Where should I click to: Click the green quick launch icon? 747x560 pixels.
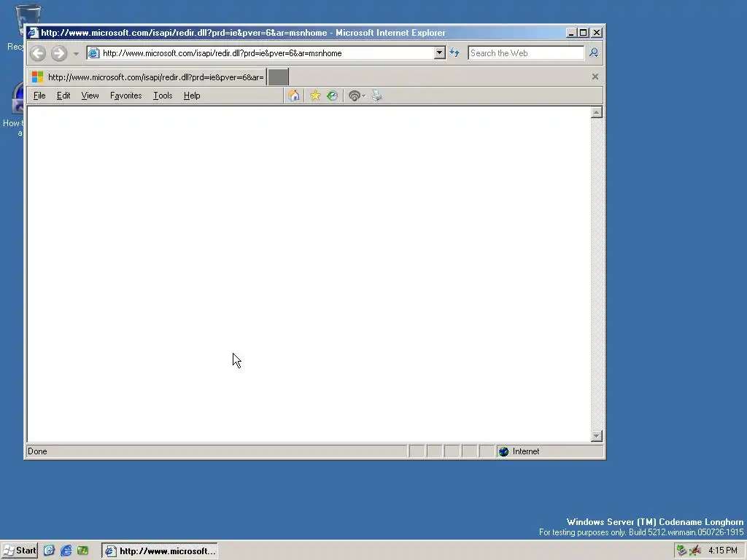click(83, 551)
